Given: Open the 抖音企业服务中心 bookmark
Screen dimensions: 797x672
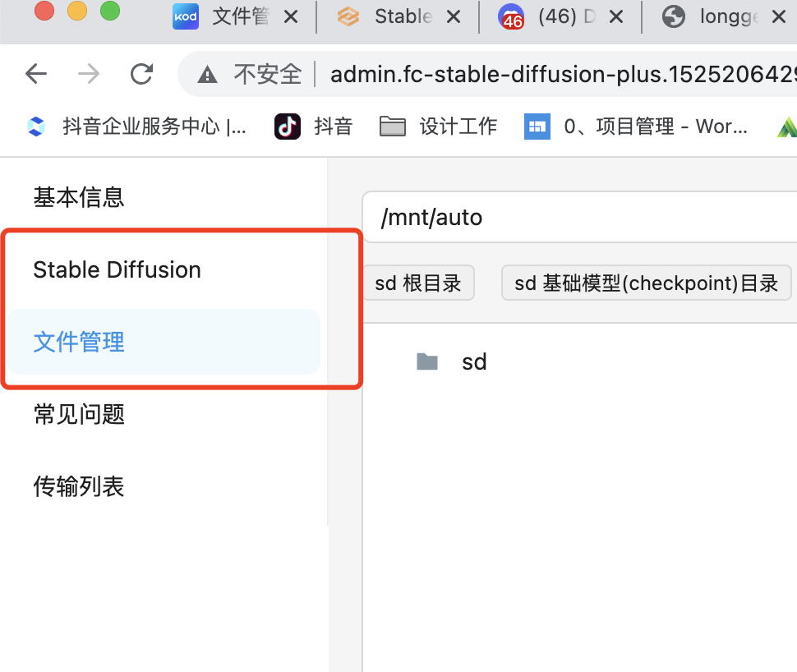Looking at the screenshot, I should tap(136, 127).
